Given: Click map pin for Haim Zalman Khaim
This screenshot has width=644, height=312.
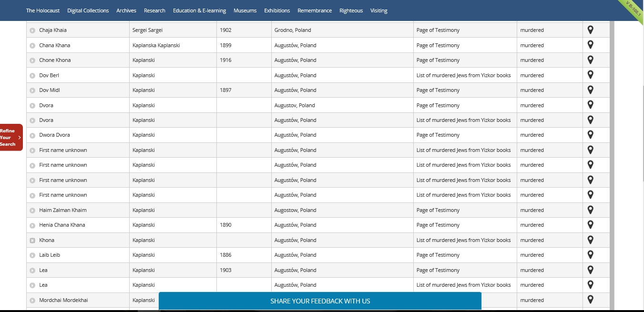Looking at the screenshot, I should (x=590, y=210).
